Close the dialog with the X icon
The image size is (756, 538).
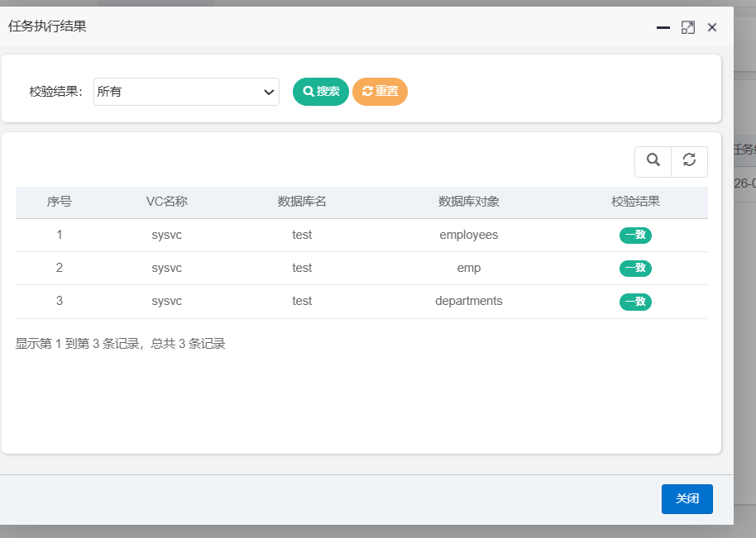(712, 27)
